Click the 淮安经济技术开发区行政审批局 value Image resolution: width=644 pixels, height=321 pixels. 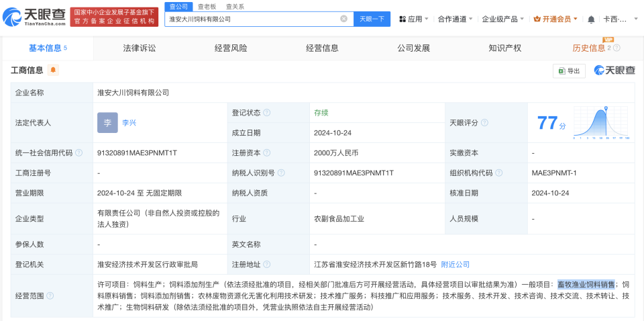(x=148, y=265)
